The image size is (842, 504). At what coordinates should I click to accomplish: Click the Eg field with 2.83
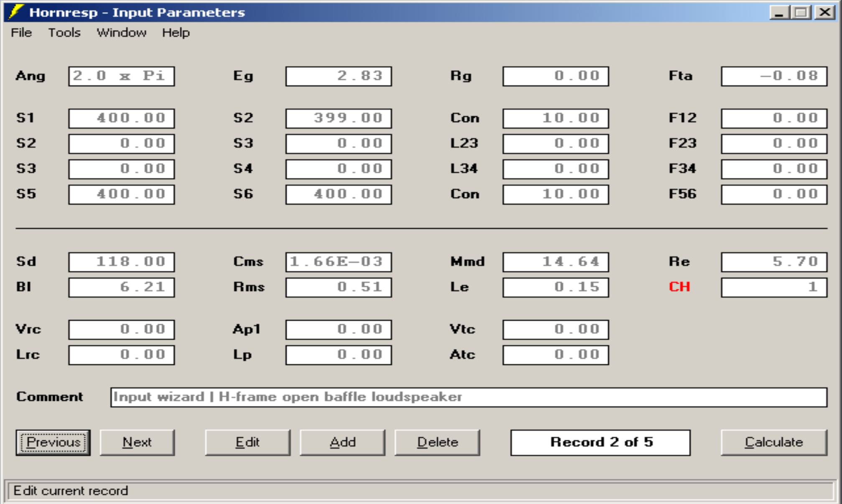(x=339, y=76)
